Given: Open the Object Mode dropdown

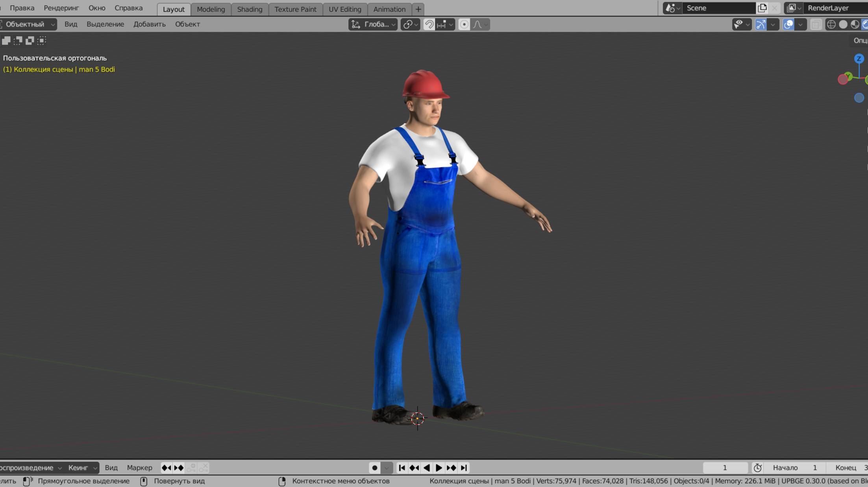Looking at the screenshot, I should (28, 24).
